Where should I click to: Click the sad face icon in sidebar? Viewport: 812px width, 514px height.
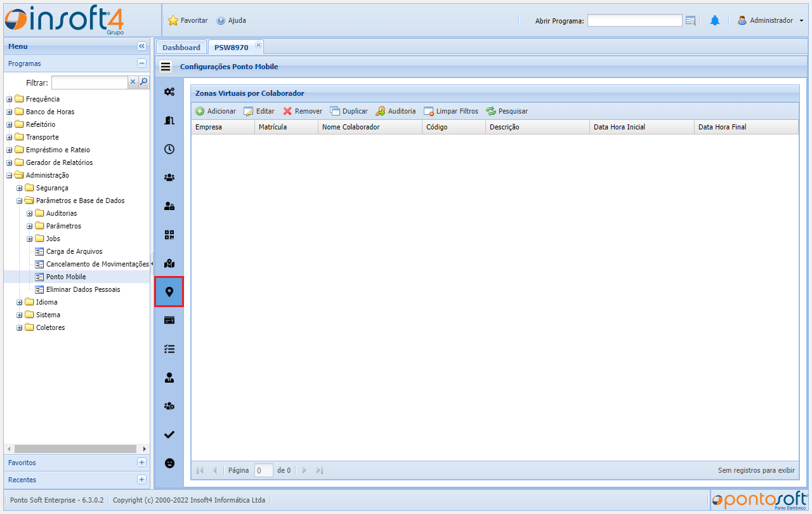pyautogui.click(x=169, y=463)
